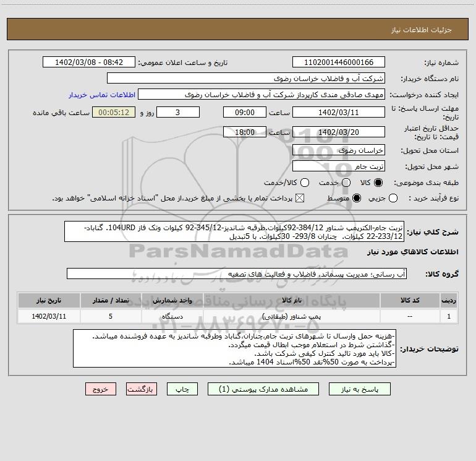
Task: Click the remaining time 00:05:12 field
Action: click(114, 112)
